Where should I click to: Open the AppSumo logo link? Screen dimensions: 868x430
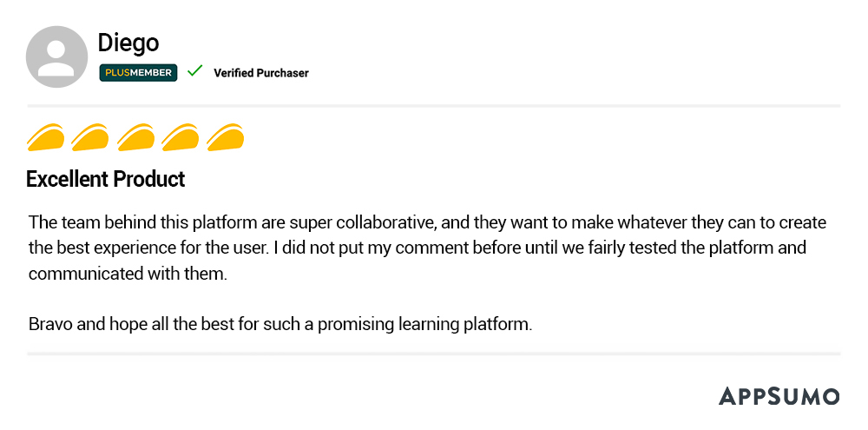(x=779, y=396)
